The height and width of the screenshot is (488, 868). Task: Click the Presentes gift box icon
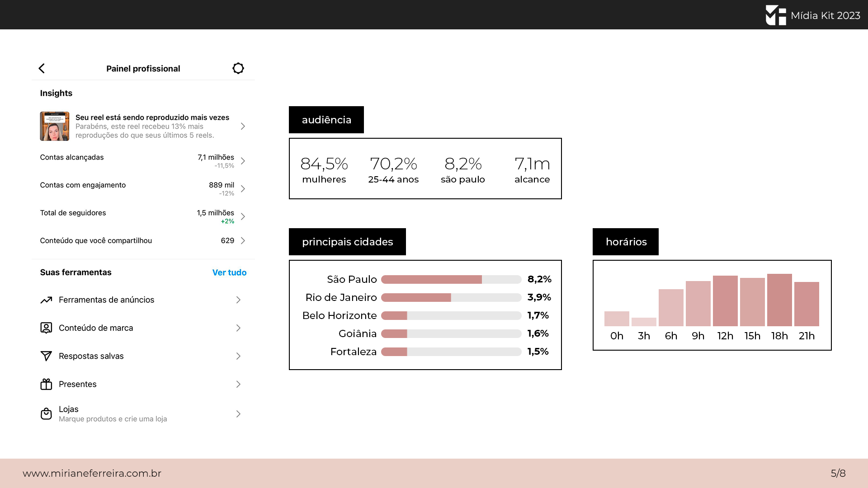coord(46,384)
